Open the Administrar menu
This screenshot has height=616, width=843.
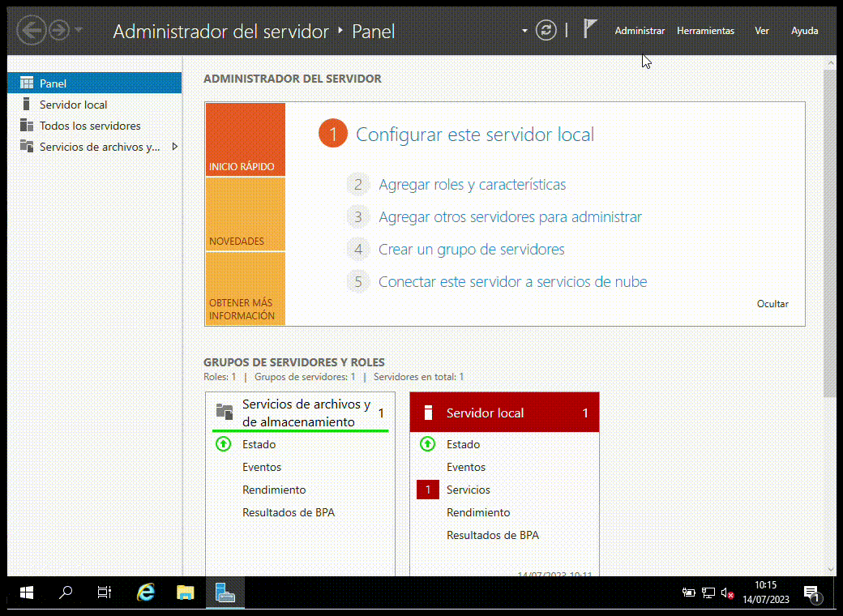[x=640, y=31]
